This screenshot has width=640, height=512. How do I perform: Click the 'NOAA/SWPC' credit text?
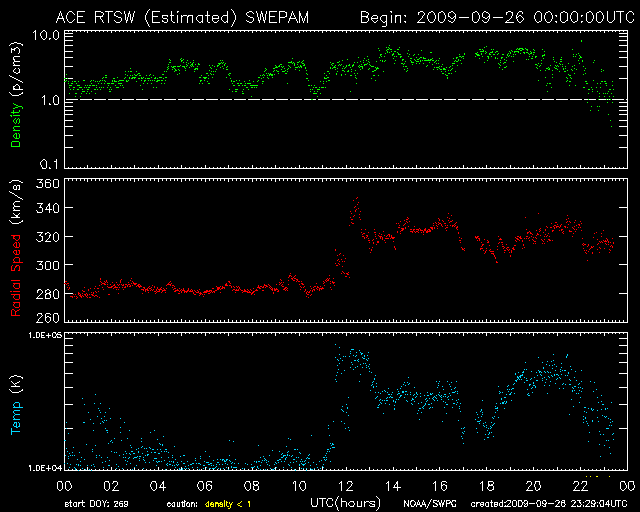click(x=429, y=504)
